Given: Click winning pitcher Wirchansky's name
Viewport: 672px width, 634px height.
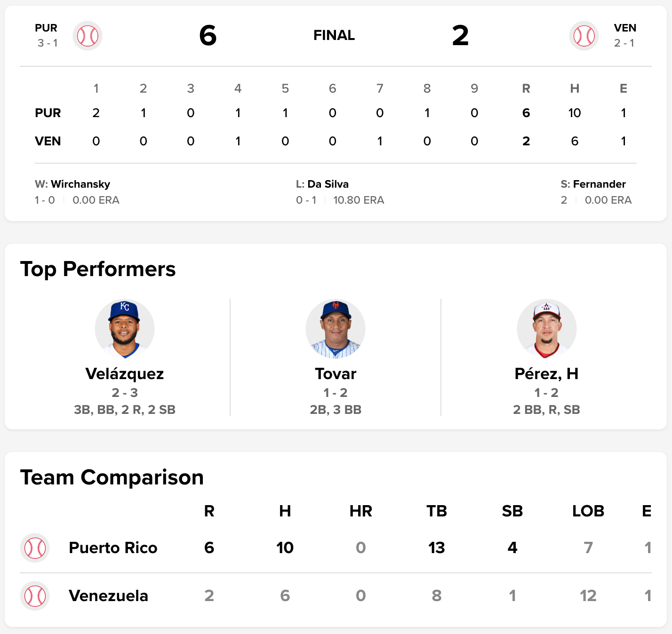Looking at the screenshot, I should click(x=80, y=184).
